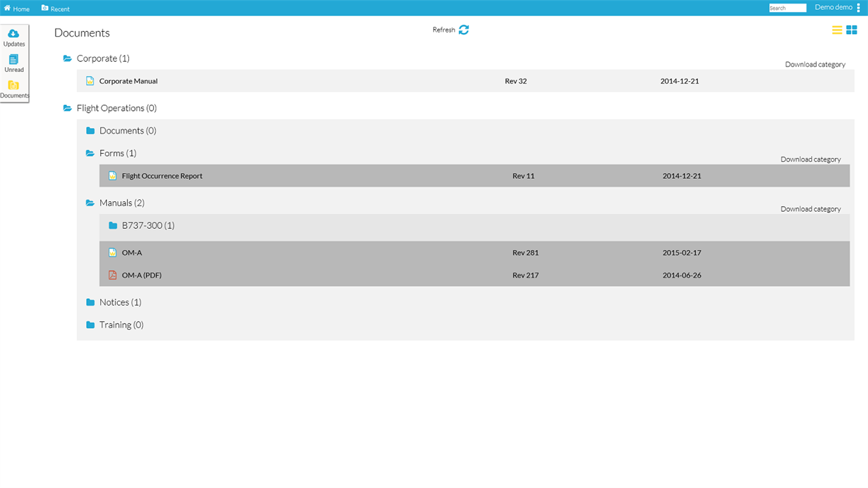Click Rev 11 revision value
This screenshot has width=868, height=488.
[523, 176]
